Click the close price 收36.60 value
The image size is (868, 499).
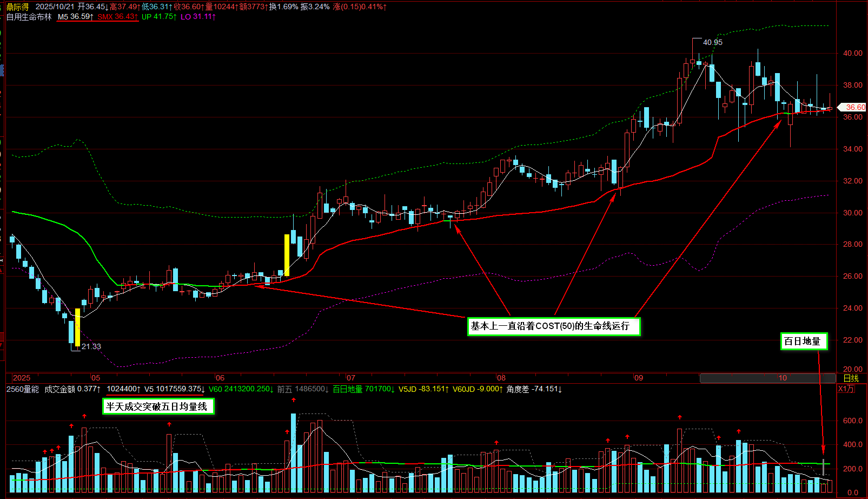pos(189,6)
